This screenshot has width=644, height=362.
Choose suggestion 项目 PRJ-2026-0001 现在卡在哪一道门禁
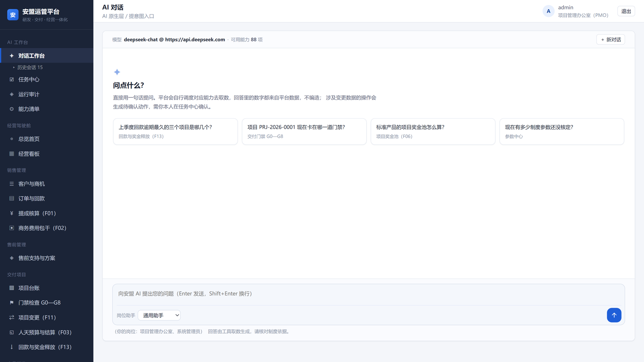(304, 132)
